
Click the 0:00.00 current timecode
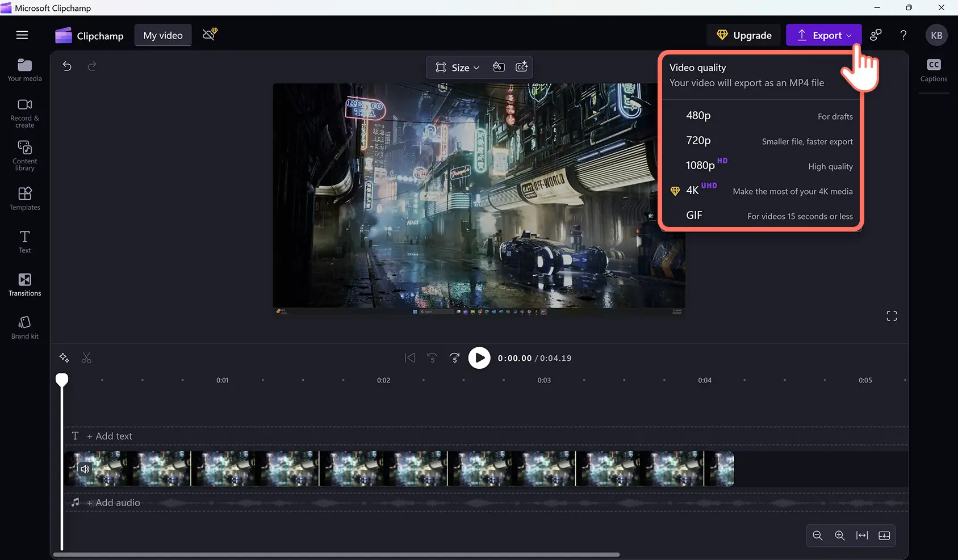coord(514,358)
